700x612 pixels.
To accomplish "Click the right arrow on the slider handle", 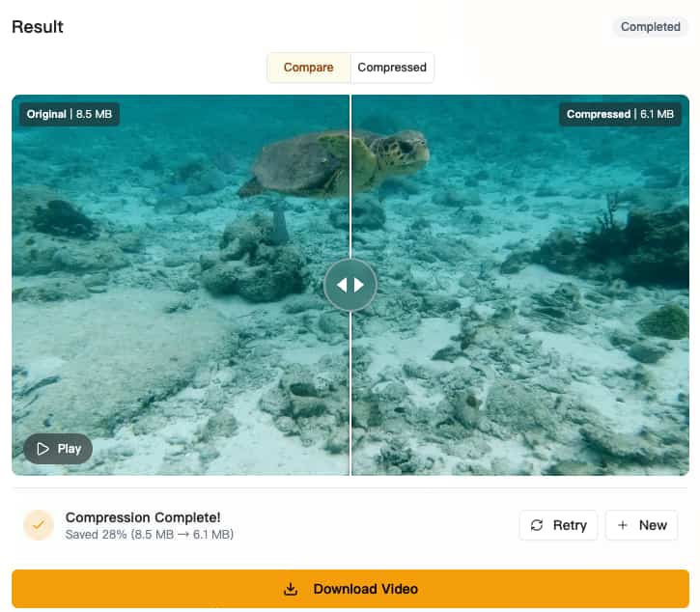I will [360, 285].
